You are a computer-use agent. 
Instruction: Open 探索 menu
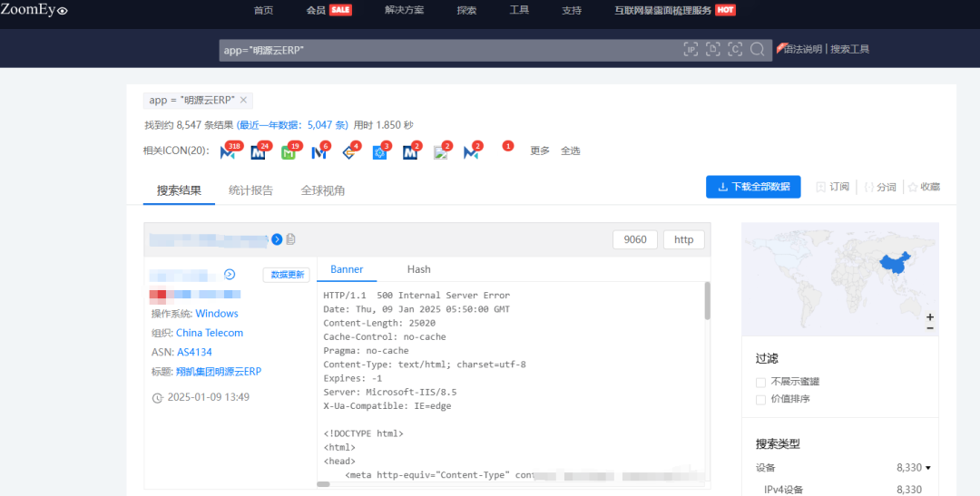point(466,10)
